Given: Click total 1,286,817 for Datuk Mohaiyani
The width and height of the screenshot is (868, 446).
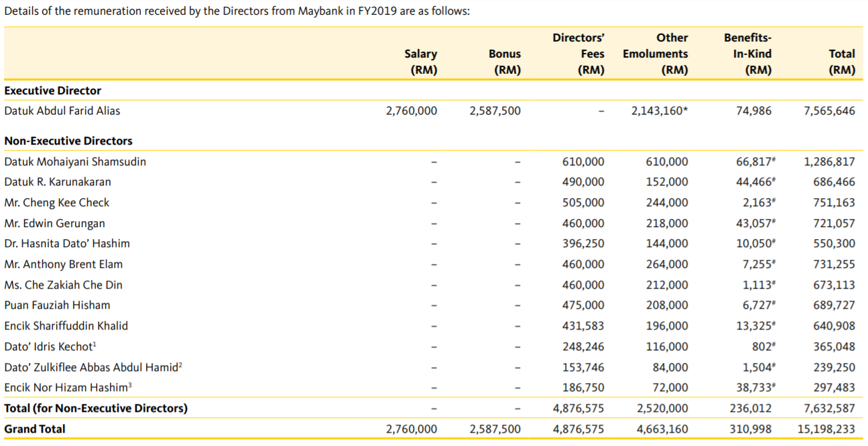Looking at the screenshot, I should pyautogui.click(x=830, y=161).
